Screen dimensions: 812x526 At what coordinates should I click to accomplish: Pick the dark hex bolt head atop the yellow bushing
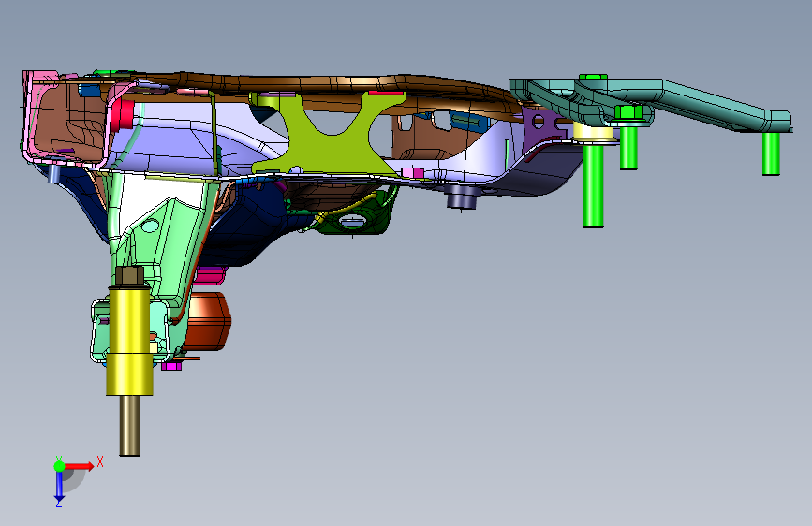tap(129, 277)
